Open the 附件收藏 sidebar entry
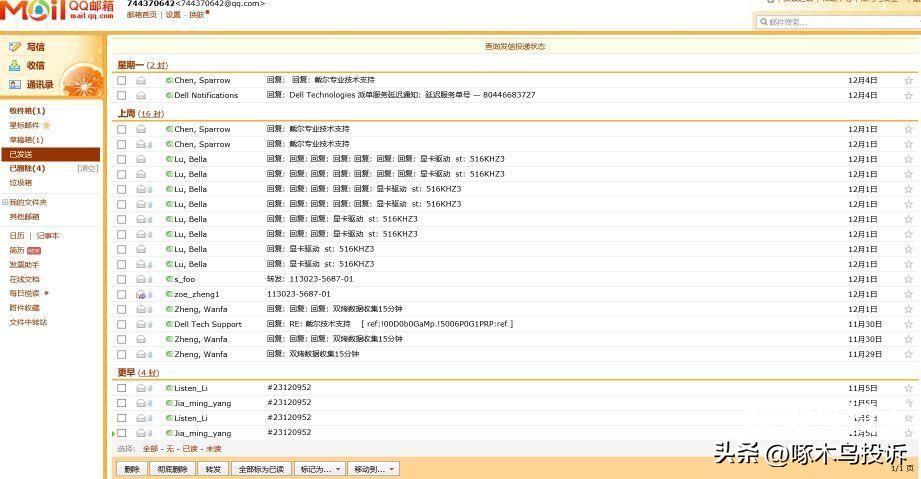Screen dimensions: 921x479 pos(25,308)
